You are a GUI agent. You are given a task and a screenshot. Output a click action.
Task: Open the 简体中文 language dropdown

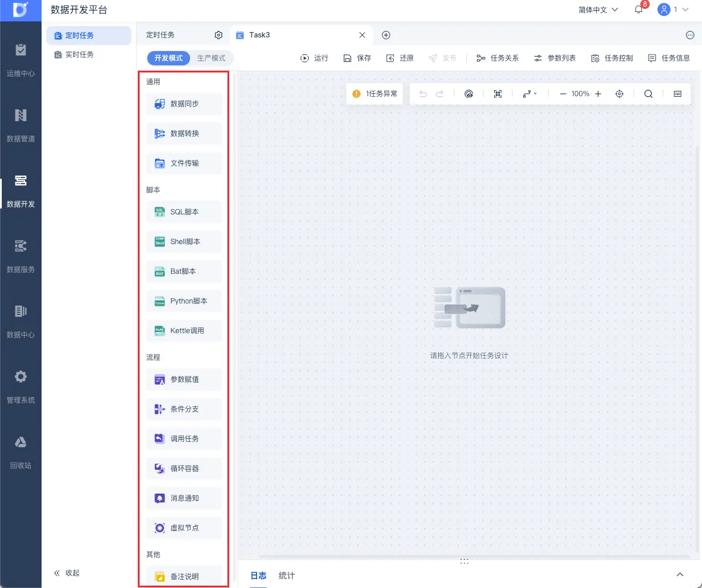pos(598,10)
